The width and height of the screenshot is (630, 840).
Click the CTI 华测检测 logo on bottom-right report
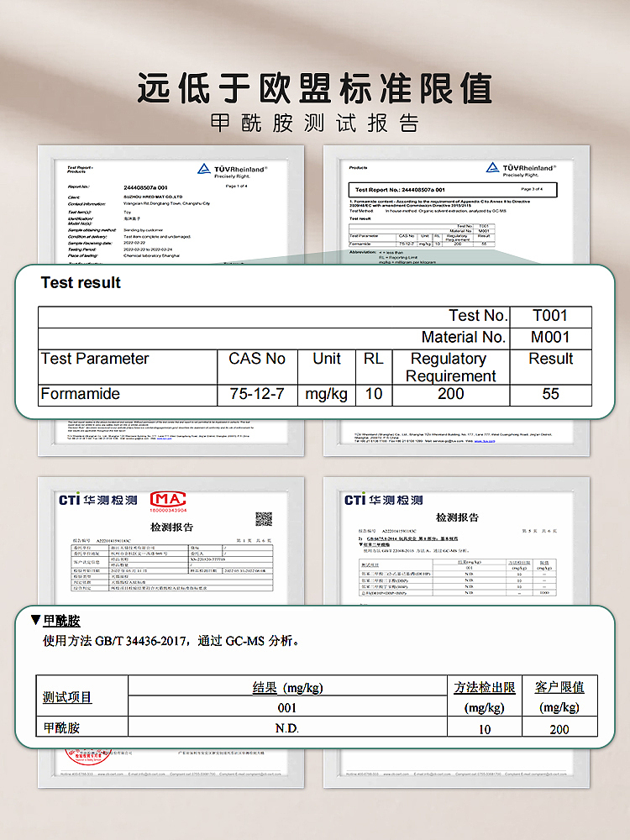pyautogui.click(x=384, y=500)
